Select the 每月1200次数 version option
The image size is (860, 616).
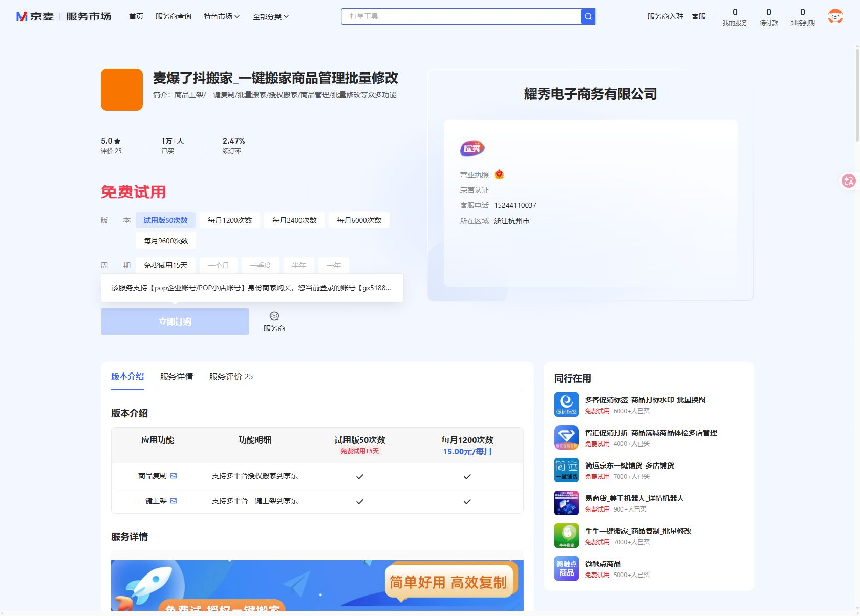pos(230,220)
